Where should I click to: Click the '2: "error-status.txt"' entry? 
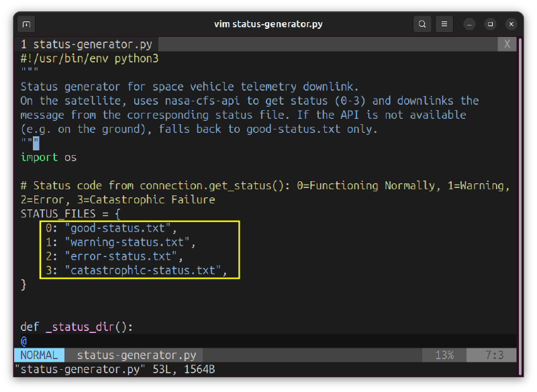coord(114,256)
